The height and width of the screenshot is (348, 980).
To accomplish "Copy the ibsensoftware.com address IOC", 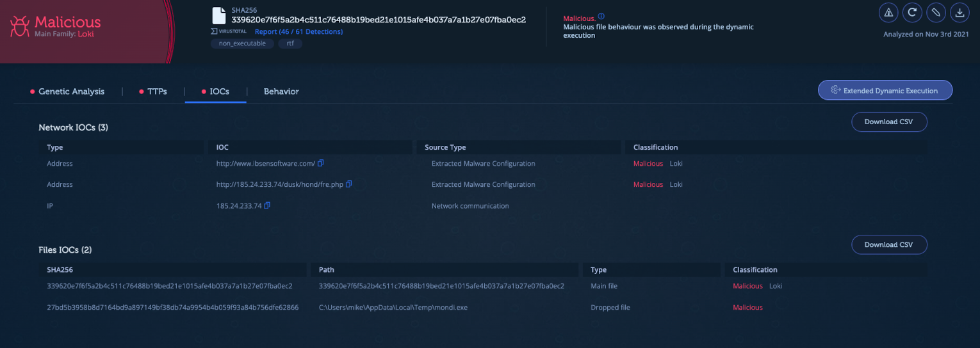I will (x=321, y=163).
